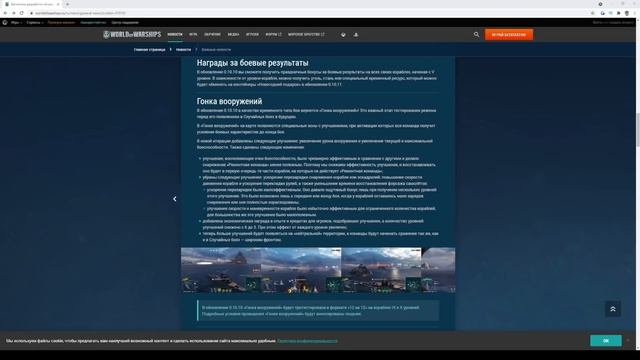Select the Игра navigation tab
Viewport: 640px width, 360px height.
pos(193,35)
